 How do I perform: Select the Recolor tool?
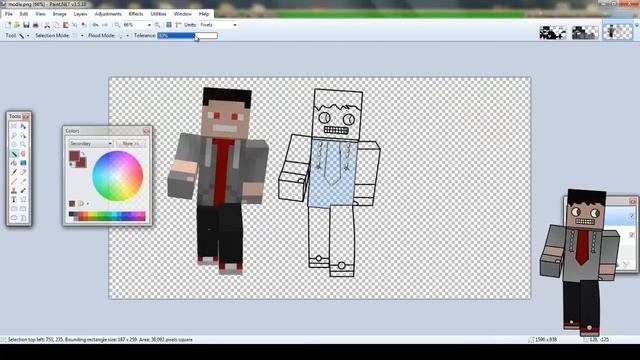23,191
